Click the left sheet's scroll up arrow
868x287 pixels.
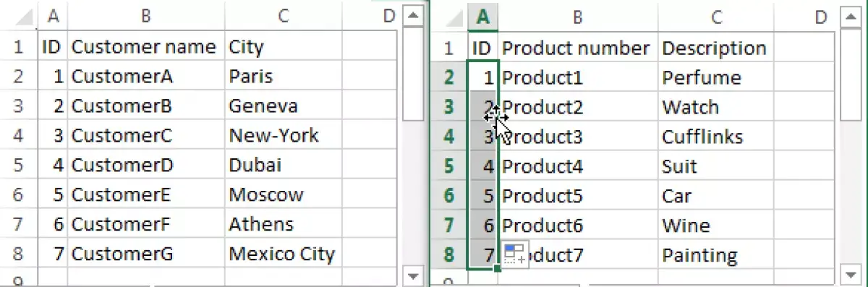413,15
